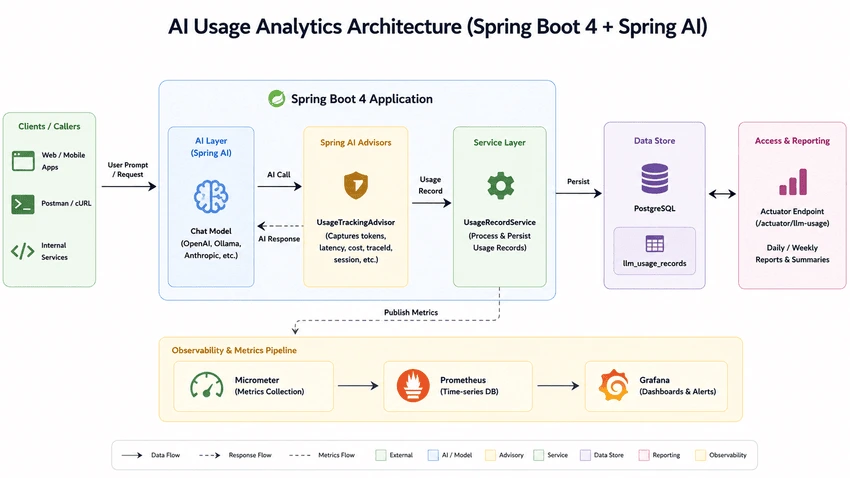Click the arrow from Prometheus to Grafana

click(558, 385)
